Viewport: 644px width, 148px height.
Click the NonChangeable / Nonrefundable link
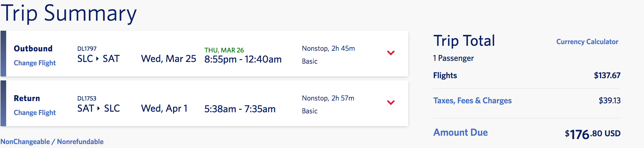pyautogui.click(x=52, y=142)
